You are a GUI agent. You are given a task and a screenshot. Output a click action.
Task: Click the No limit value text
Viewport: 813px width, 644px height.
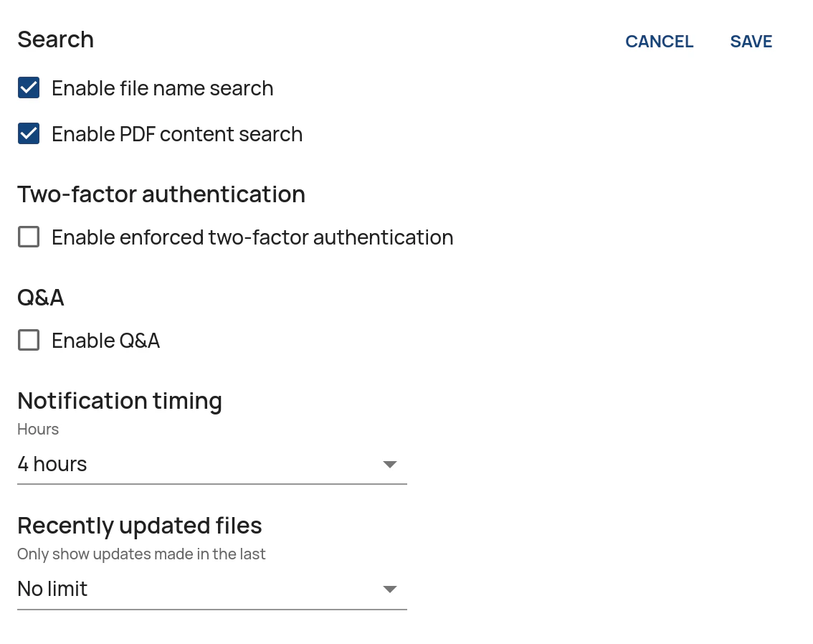[52, 589]
